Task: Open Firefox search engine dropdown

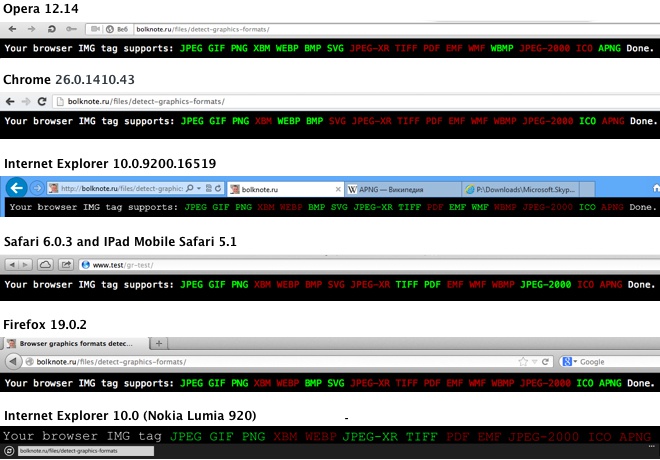Action: point(570,362)
